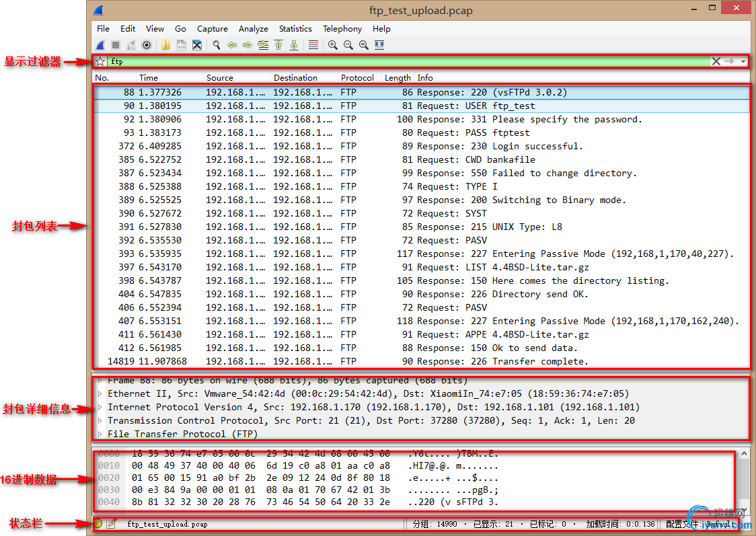Open the Help menu
Screen dimensions: 756x536
pos(381,29)
